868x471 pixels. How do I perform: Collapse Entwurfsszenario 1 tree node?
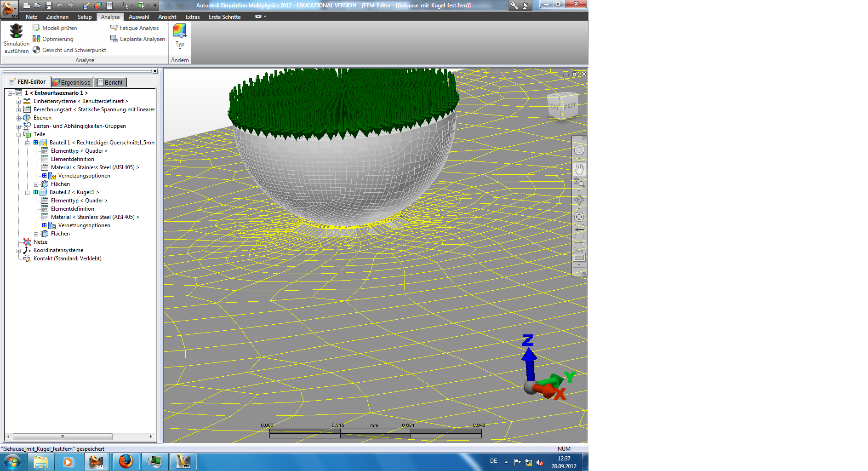(x=10, y=93)
